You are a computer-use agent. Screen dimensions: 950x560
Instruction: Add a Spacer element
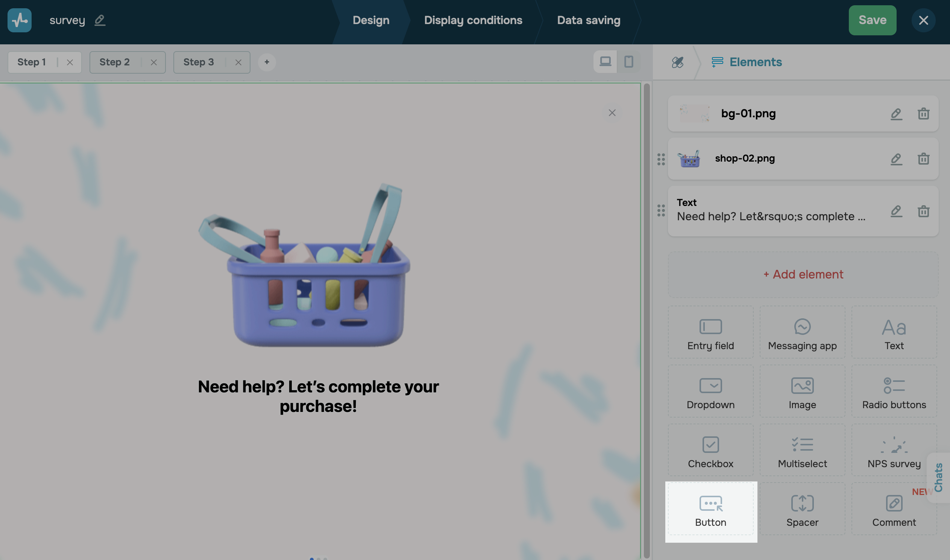point(802,510)
